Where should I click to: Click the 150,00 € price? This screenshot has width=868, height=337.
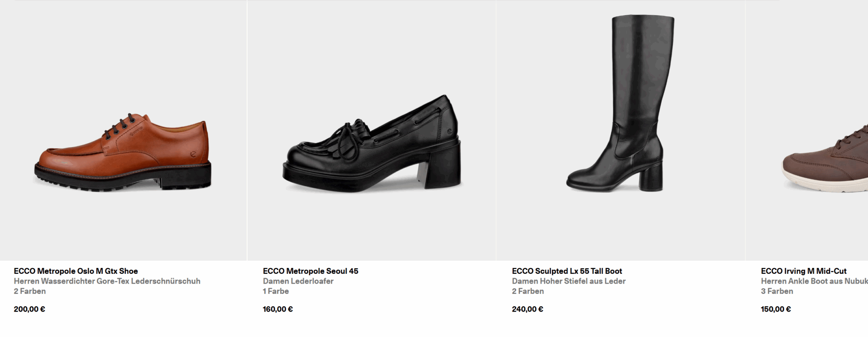(x=776, y=309)
